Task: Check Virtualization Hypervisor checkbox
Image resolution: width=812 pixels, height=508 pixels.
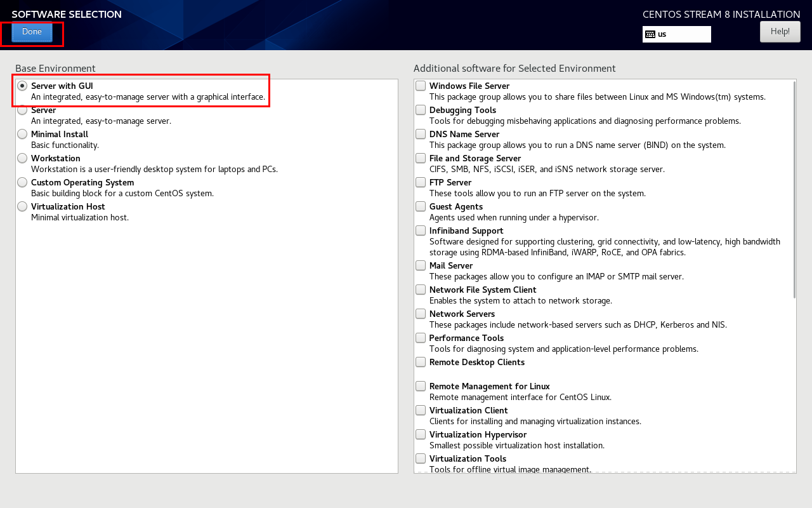Action: [421, 434]
